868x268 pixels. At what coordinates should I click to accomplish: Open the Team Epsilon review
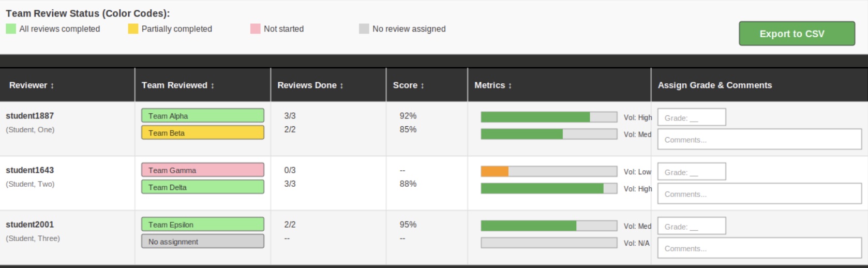tap(202, 224)
